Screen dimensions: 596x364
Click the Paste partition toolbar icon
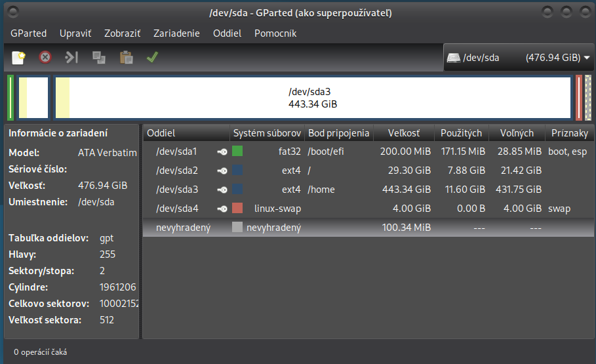[x=126, y=58]
